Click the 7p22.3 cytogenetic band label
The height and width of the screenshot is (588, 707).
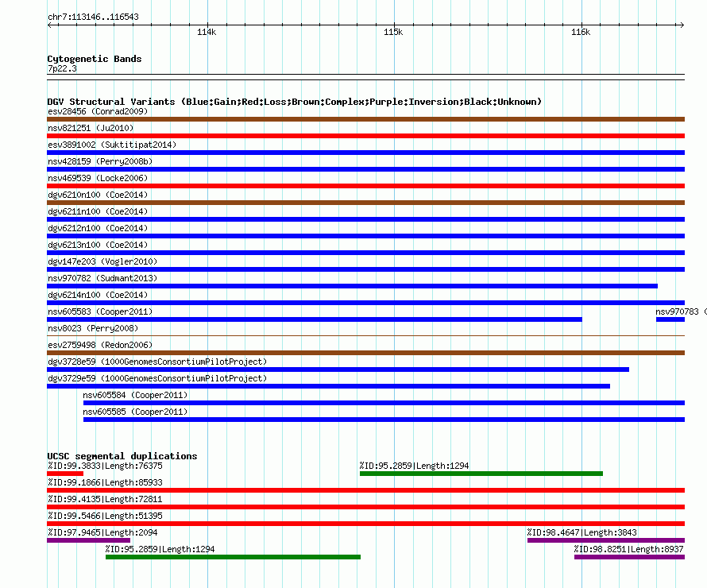tap(62, 68)
